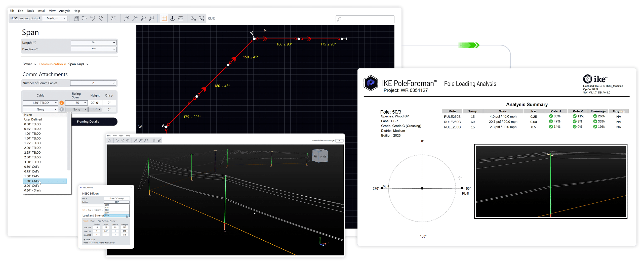
Task: Select the street view person icon
Action: (172, 18)
